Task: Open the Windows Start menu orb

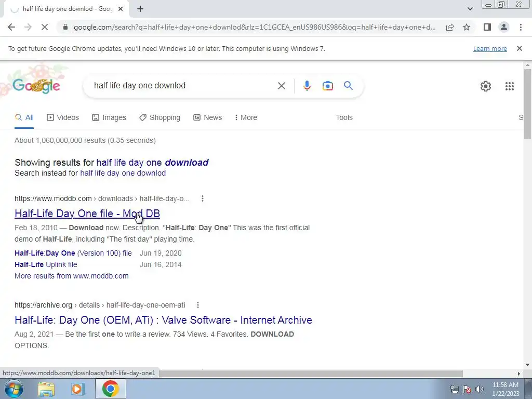Action: click(x=13, y=389)
